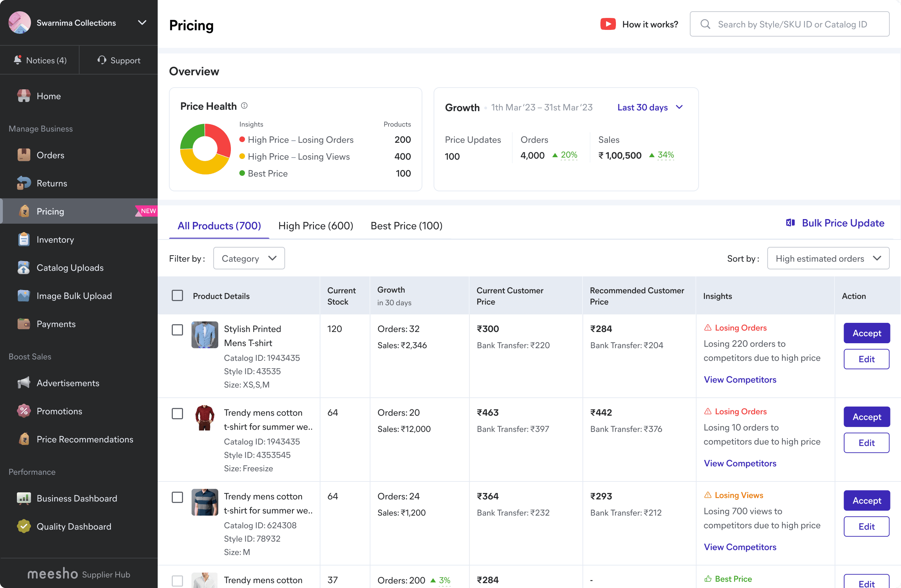
Task: Click the Support headset icon
Action: click(101, 60)
